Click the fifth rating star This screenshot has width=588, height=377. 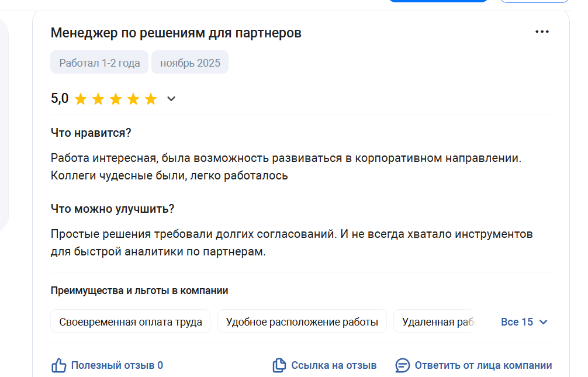coord(151,99)
